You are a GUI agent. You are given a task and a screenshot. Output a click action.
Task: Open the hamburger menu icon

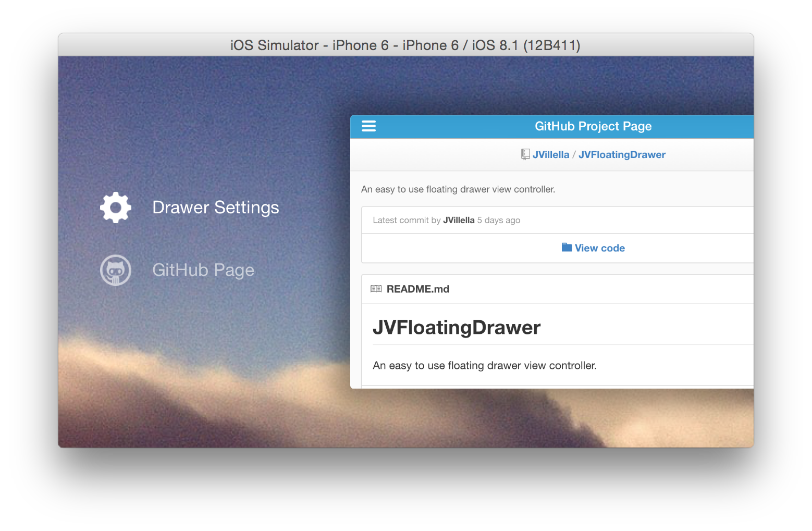coord(368,126)
